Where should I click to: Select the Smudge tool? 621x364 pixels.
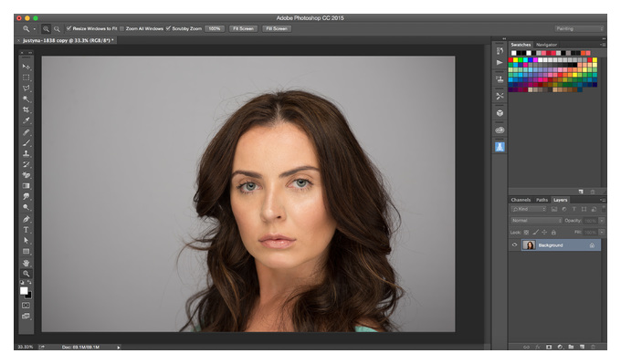point(26,196)
